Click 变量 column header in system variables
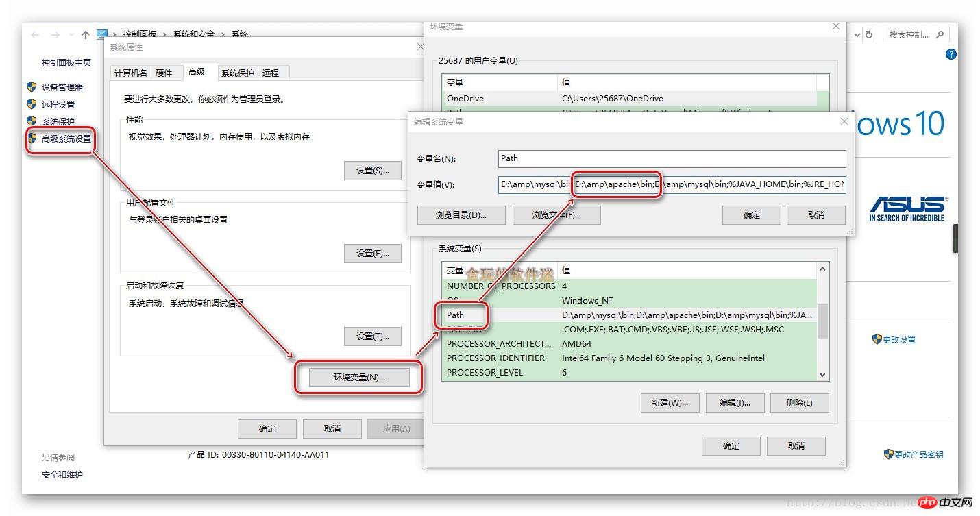The height and width of the screenshot is (516, 980). pos(500,271)
